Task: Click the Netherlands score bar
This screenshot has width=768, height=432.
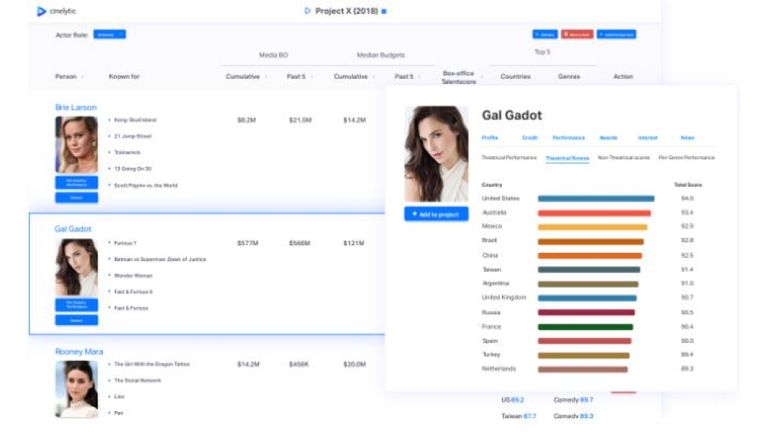Action: (x=582, y=369)
